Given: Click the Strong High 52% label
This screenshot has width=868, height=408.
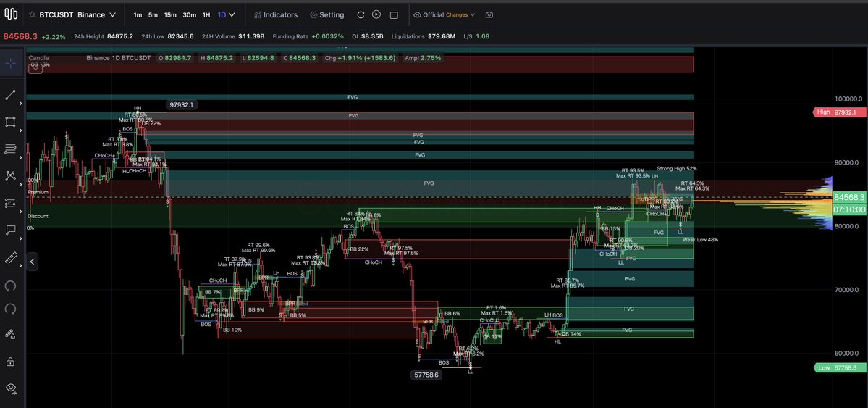Looking at the screenshot, I should (676, 169).
